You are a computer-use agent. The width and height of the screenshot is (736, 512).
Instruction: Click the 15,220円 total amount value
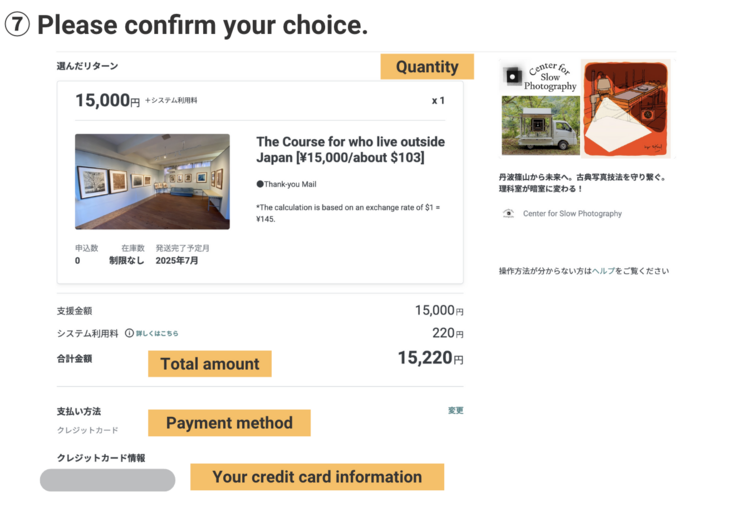click(430, 358)
